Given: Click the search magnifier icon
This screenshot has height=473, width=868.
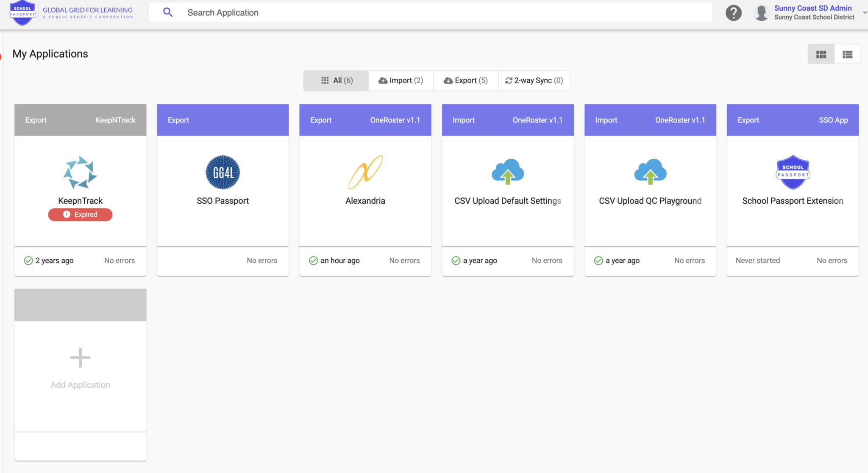Looking at the screenshot, I should [x=168, y=13].
